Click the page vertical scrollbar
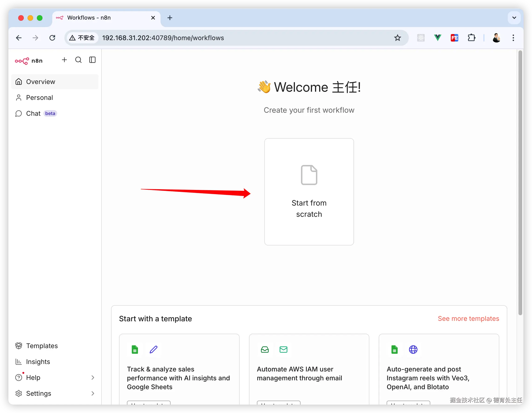Screen dimensions: 532x413 point(520,183)
